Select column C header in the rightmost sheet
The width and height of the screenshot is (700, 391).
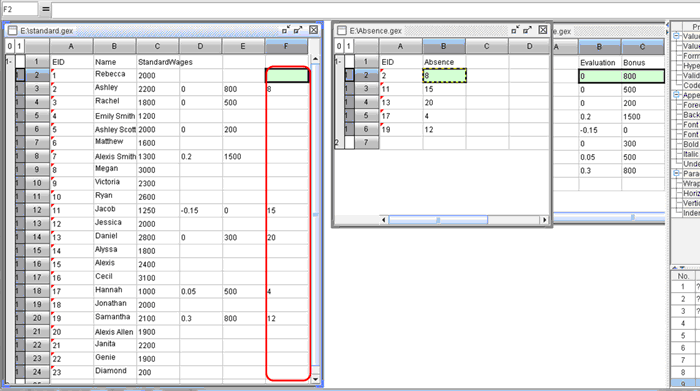642,46
